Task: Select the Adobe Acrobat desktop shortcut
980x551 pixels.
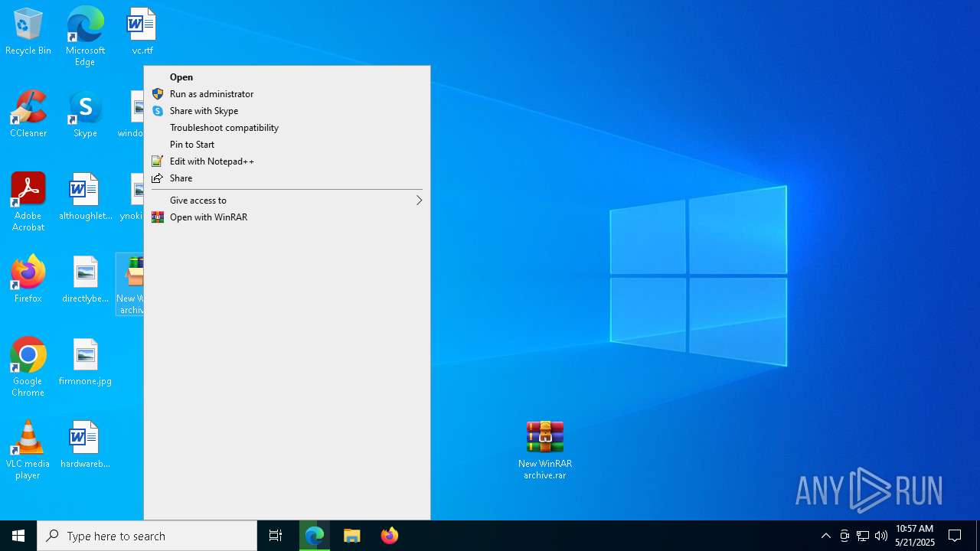Action: (x=28, y=202)
